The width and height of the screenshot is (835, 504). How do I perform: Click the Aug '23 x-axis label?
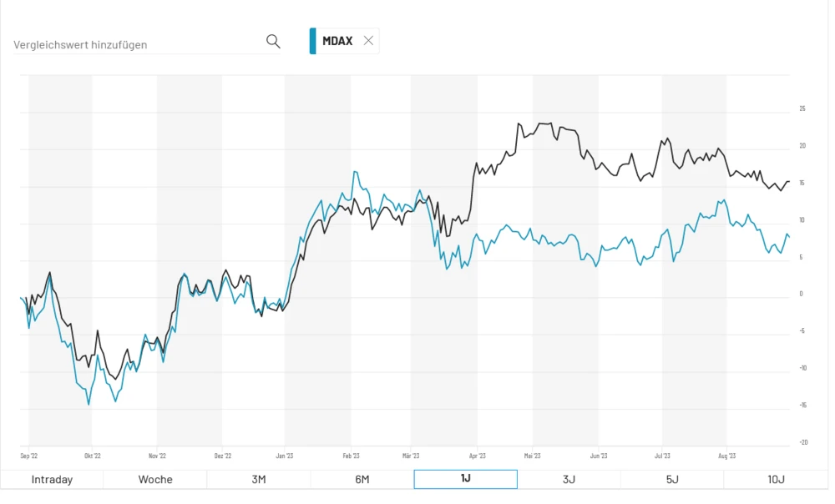pos(726,456)
